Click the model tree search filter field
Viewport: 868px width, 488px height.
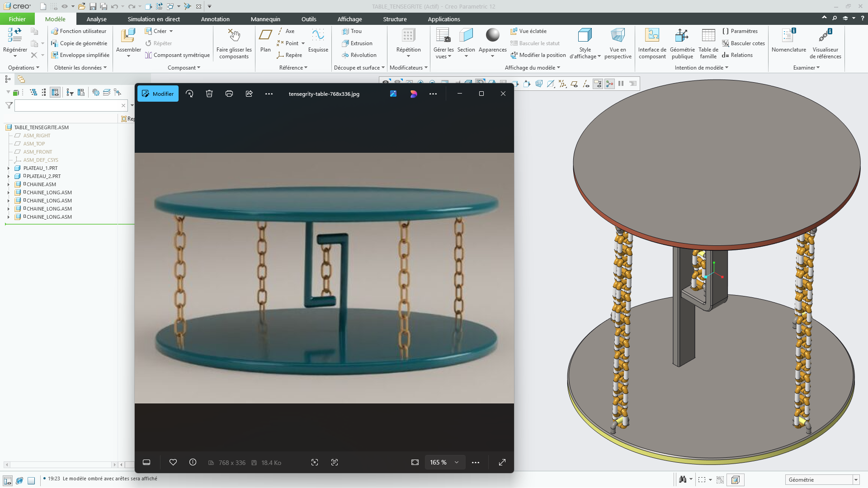click(71, 105)
